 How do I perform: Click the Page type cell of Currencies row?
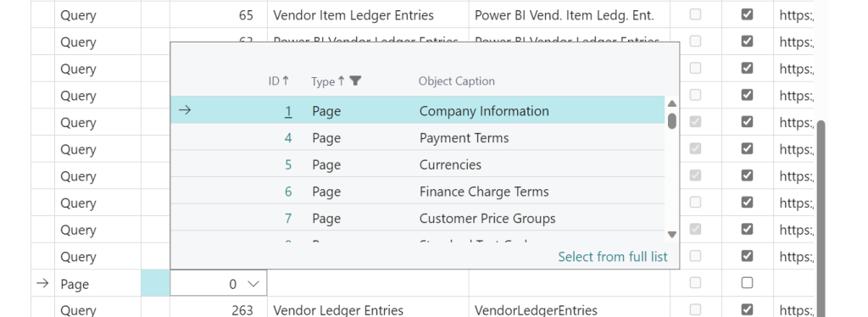pos(326,165)
